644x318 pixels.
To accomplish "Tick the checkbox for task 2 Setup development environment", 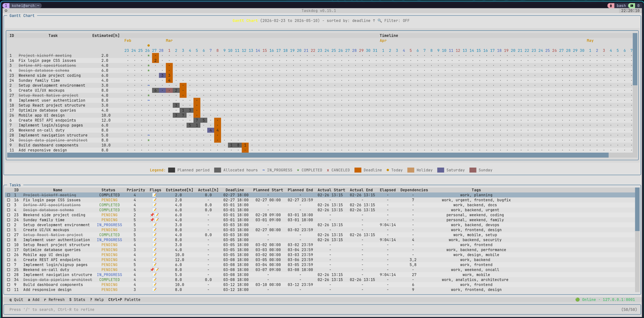I will pyautogui.click(x=9, y=225).
